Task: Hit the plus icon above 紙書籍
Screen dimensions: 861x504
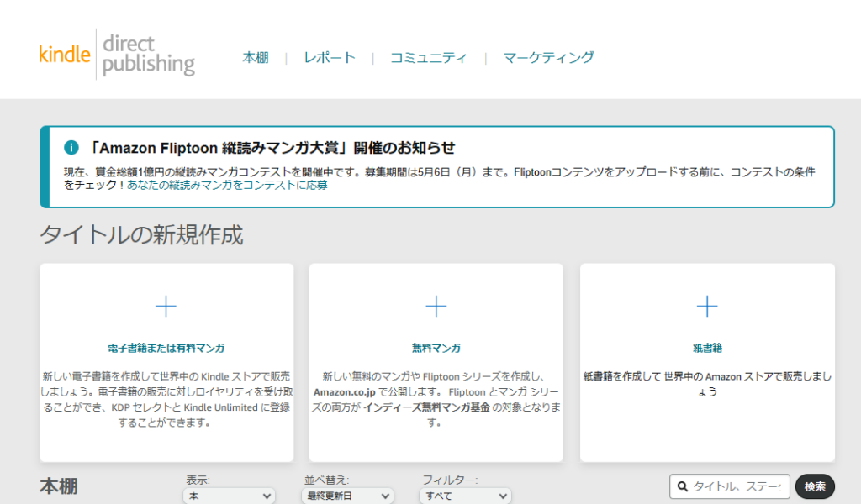Action: 707,307
